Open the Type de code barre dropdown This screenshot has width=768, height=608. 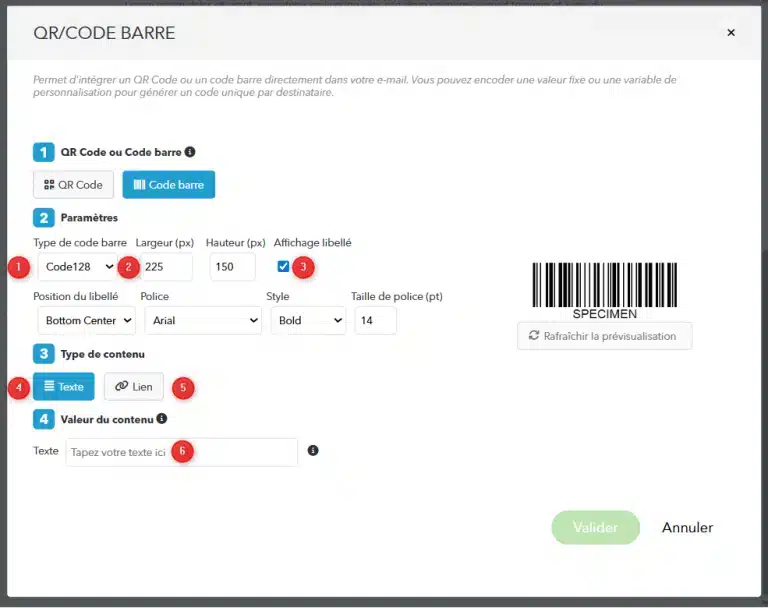coord(78,267)
